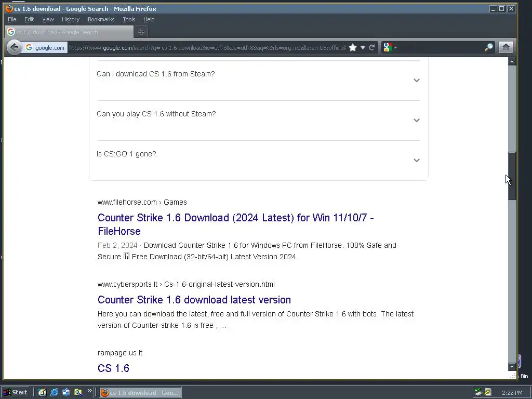Click the browser search box field
Screen dimensions: 532x399
440,47
